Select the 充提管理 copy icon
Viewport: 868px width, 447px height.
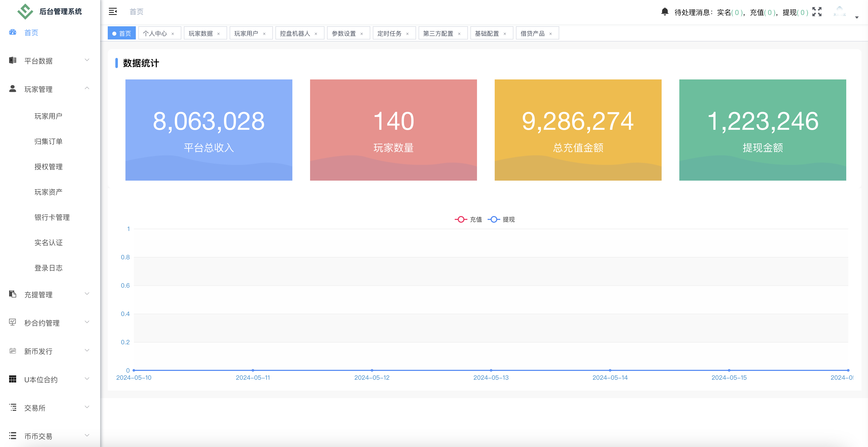(12, 294)
